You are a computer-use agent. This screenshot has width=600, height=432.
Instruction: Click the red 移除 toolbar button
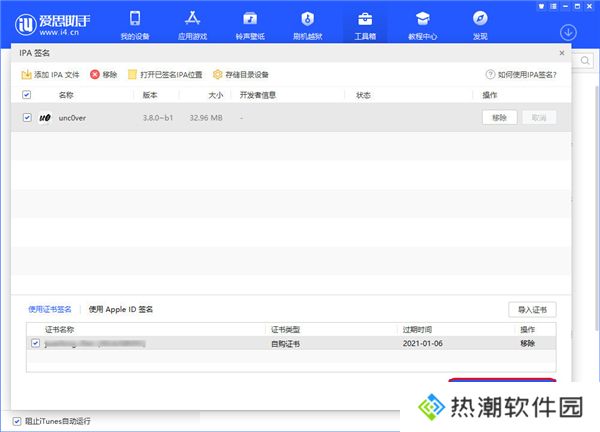point(103,75)
